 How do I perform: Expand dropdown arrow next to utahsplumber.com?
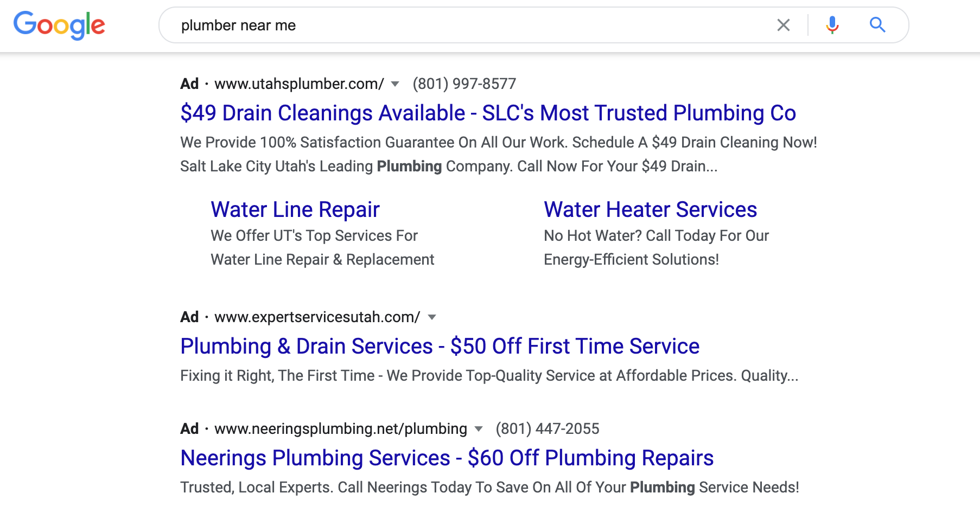click(395, 84)
